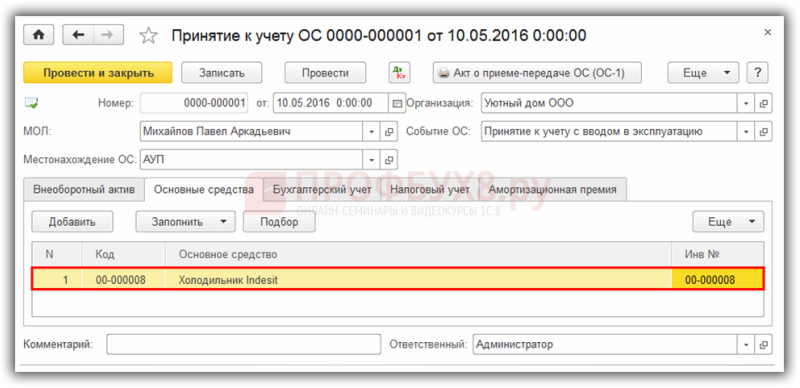Open the Заполнить dropdown button
Screen dimensions: 800x388
point(185,222)
